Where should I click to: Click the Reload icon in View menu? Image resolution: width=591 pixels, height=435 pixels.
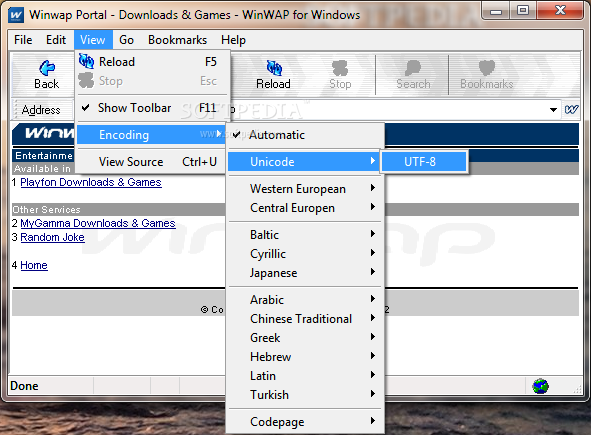(x=86, y=61)
